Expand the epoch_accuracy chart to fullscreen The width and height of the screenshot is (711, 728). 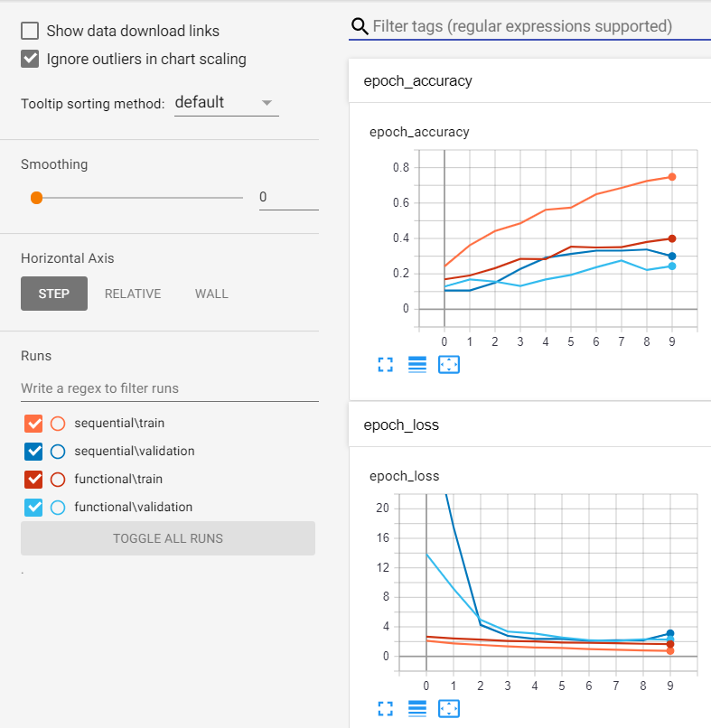coord(385,364)
